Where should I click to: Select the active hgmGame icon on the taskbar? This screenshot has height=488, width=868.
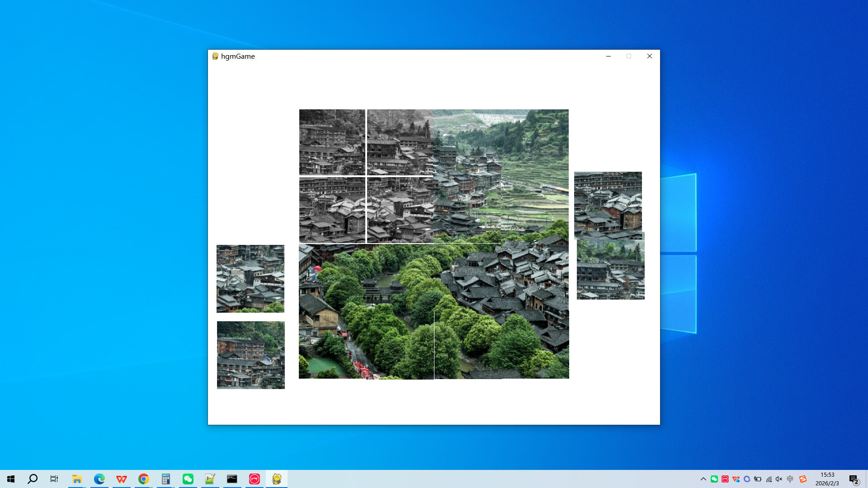tap(277, 479)
